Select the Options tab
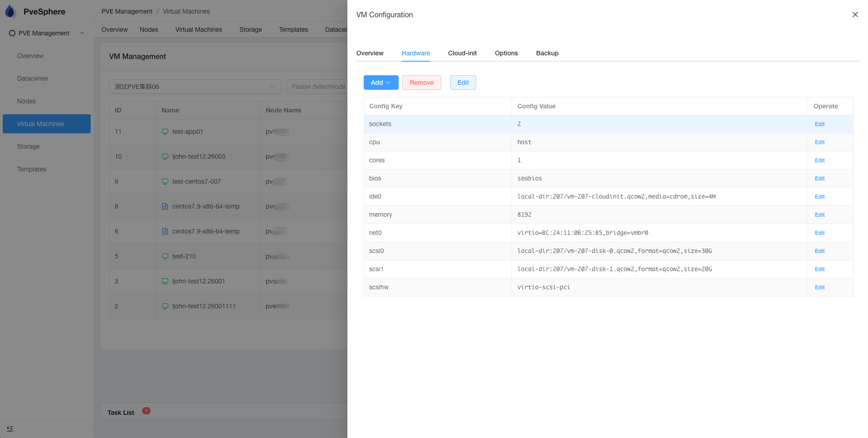Viewport: 868px width, 438px height. pos(506,53)
